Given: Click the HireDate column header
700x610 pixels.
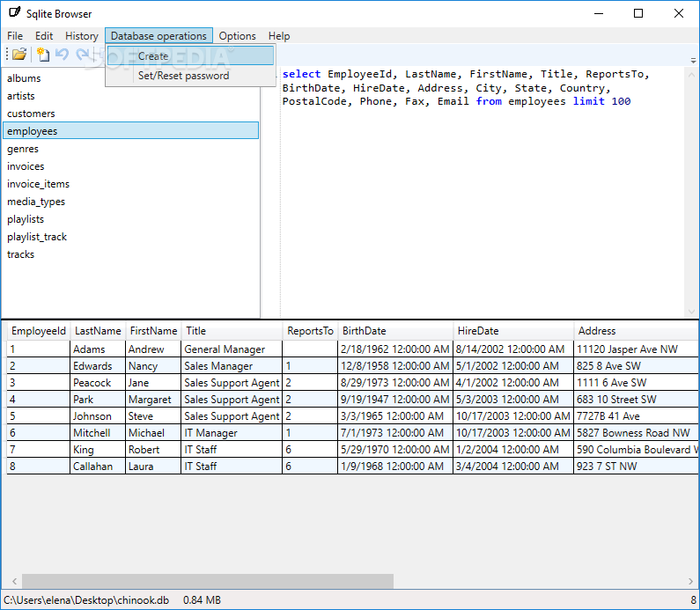Looking at the screenshot, I should [x=513, y=331].
